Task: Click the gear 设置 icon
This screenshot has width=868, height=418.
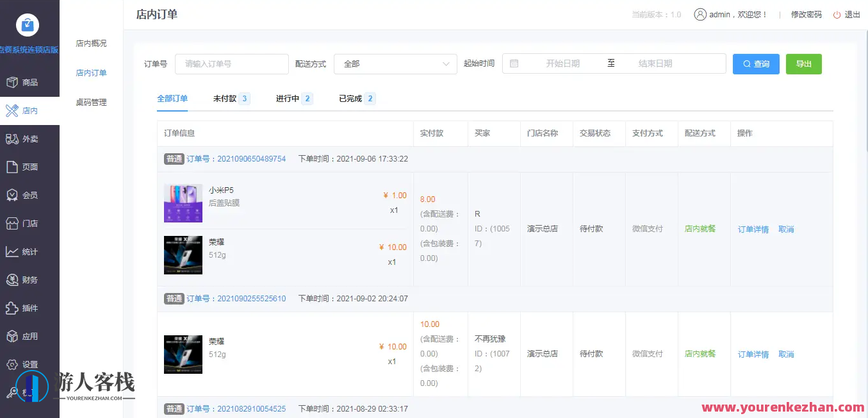Action: [12, 364]
